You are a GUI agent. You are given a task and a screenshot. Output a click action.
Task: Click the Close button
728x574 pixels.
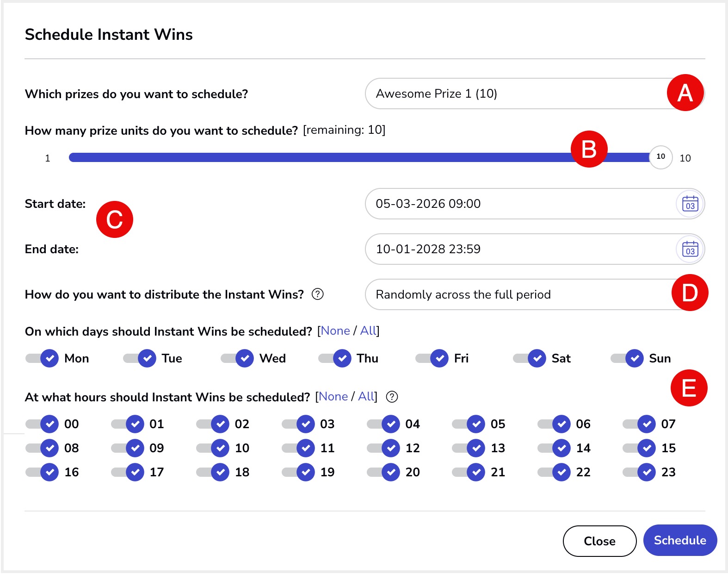[599, 541]
